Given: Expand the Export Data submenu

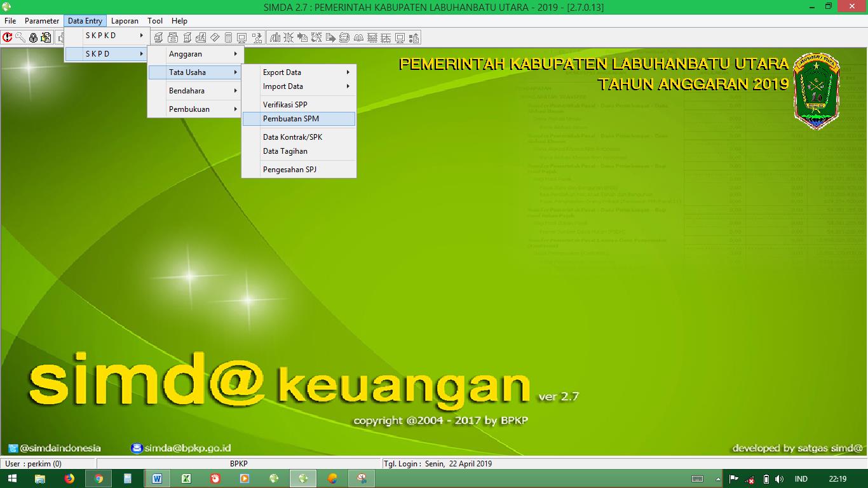Looking at the screenshot, I should [x=299, y=72].
